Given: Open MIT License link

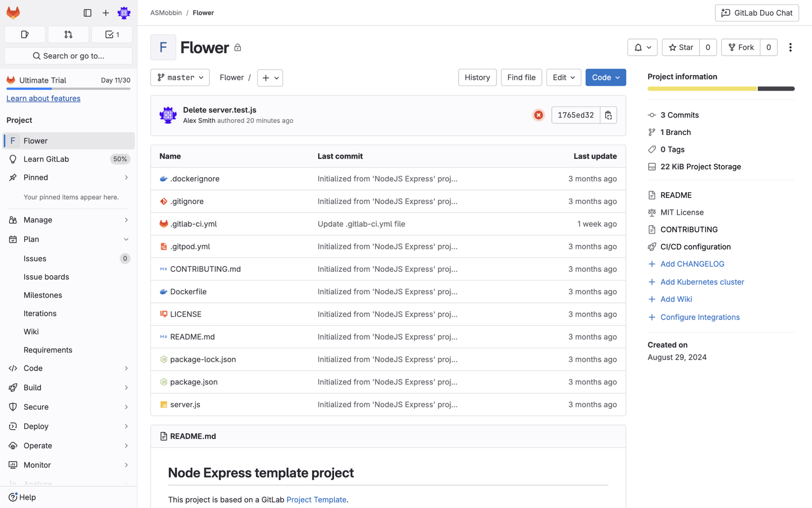Looking at the screenshot, I should 682,213.
